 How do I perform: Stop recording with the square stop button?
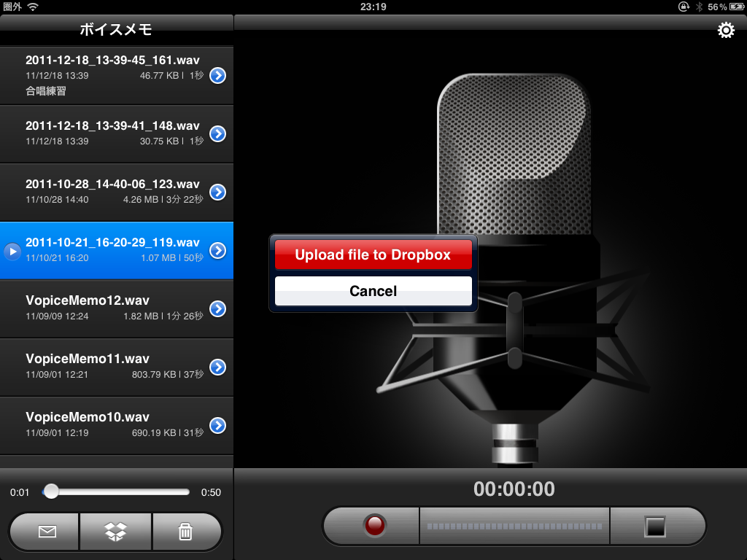pyautogui.click(x=655, y=526)
